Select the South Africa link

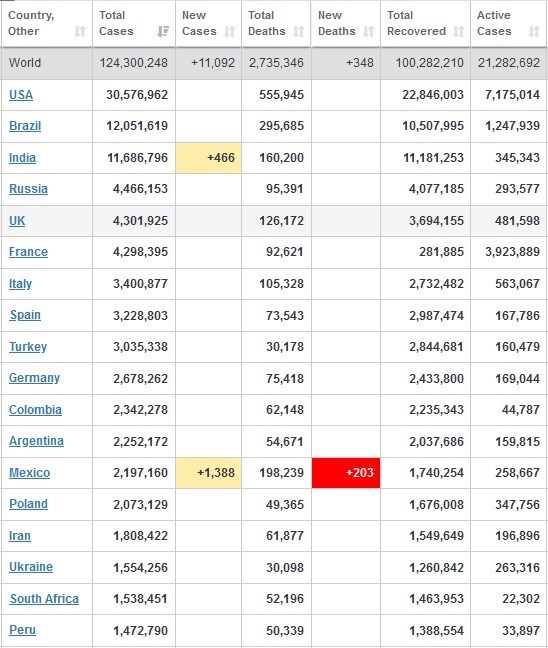pos(44,599)
